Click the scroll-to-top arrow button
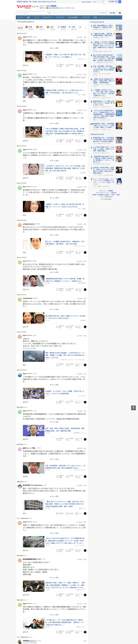Screen dimensions: 138x644 (x=133, y=408)
